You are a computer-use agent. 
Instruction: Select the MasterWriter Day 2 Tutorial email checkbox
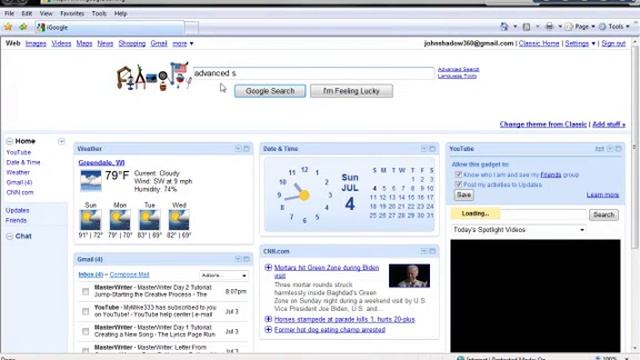[x=85, y=291]
